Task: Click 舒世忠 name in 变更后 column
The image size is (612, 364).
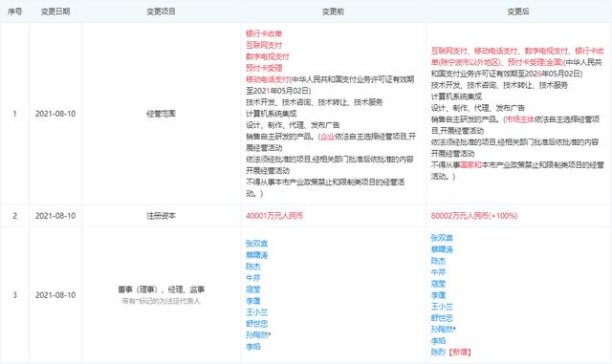Action: pyautogui.click(x=442, y=318)
